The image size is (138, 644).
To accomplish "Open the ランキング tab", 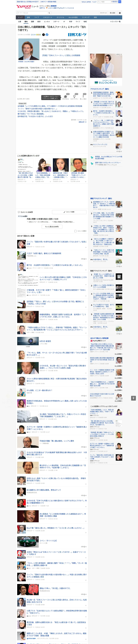I will tap(86, 17).
